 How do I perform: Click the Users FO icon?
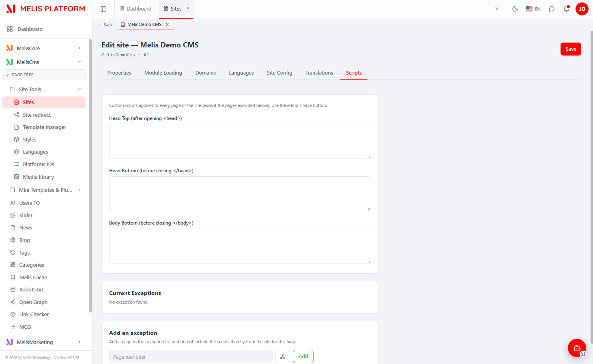13,203
